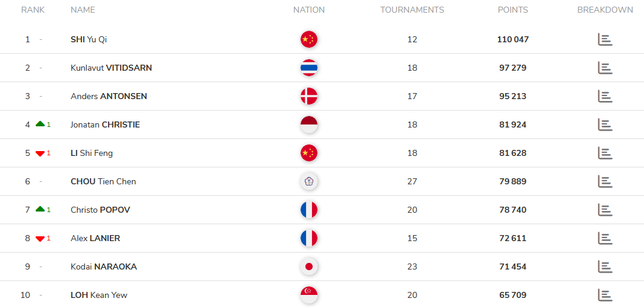Image resolution: width=644 pixels, height=307 pixels.
Task: Click the Denmark flag for Antonsen
Action: click(x=309, y=96)
